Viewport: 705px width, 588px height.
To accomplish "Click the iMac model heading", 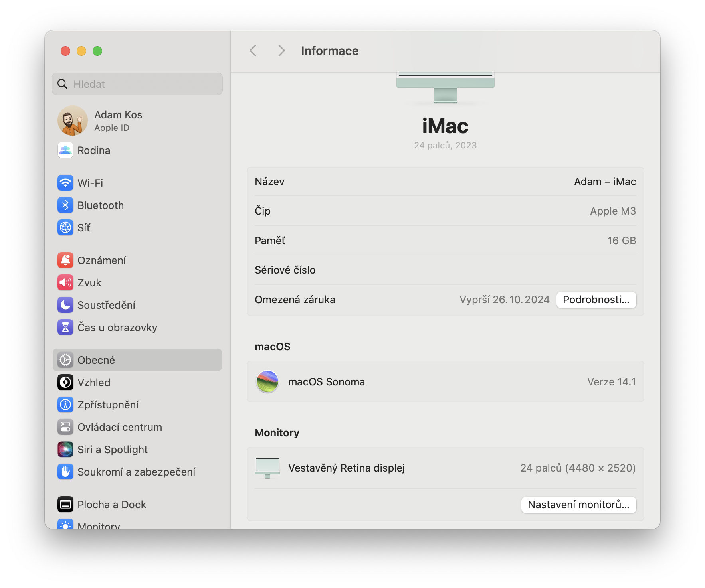I will click(445, 126).
